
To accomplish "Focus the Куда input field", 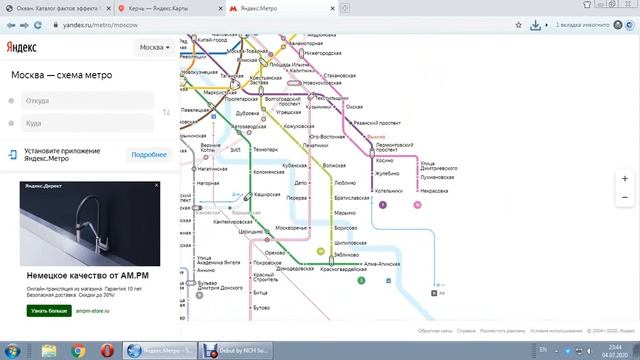I will coord(87,123).
